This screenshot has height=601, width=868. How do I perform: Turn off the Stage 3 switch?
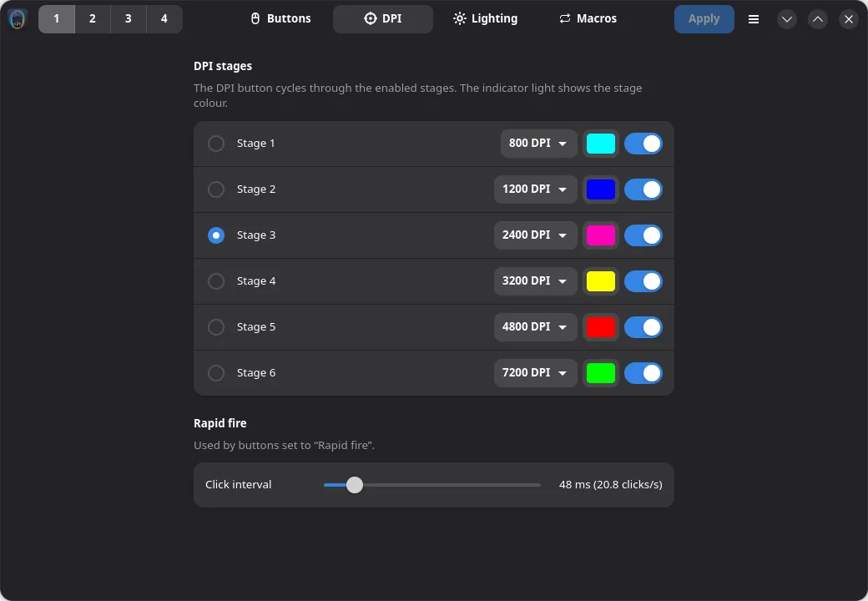[643, 235]
